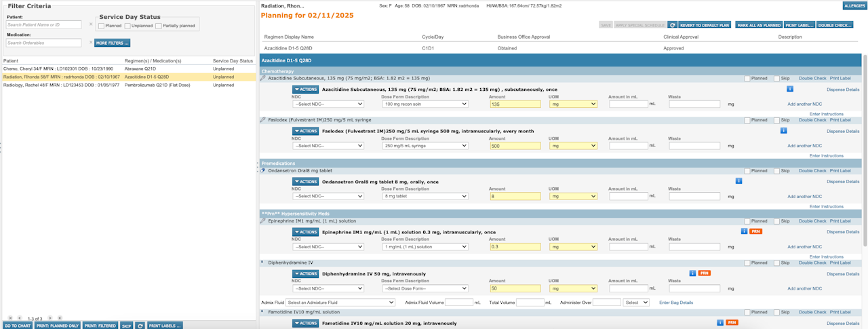Click the Amount field showing 135
868x329 pixels.
[x=515, y=104]
